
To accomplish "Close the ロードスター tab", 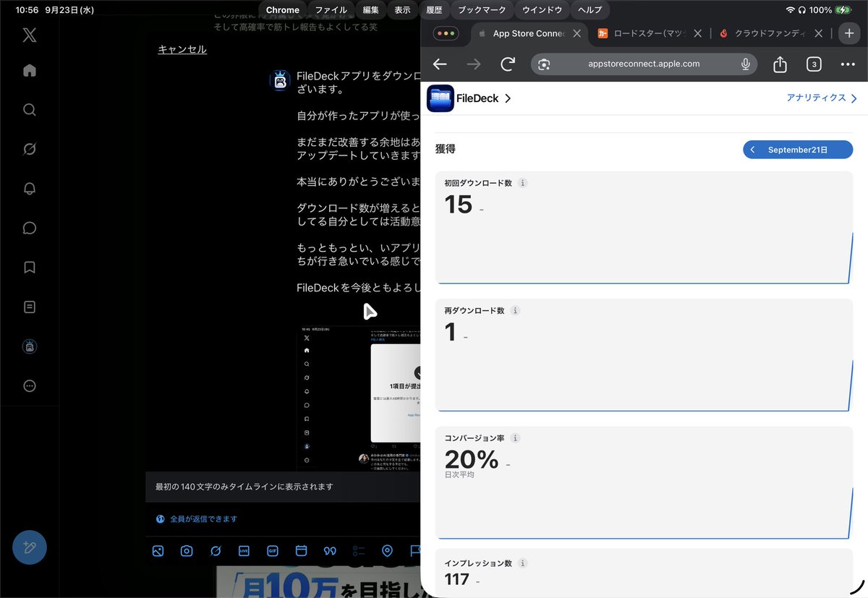I will pyautogui.click(x=697, y=33).
